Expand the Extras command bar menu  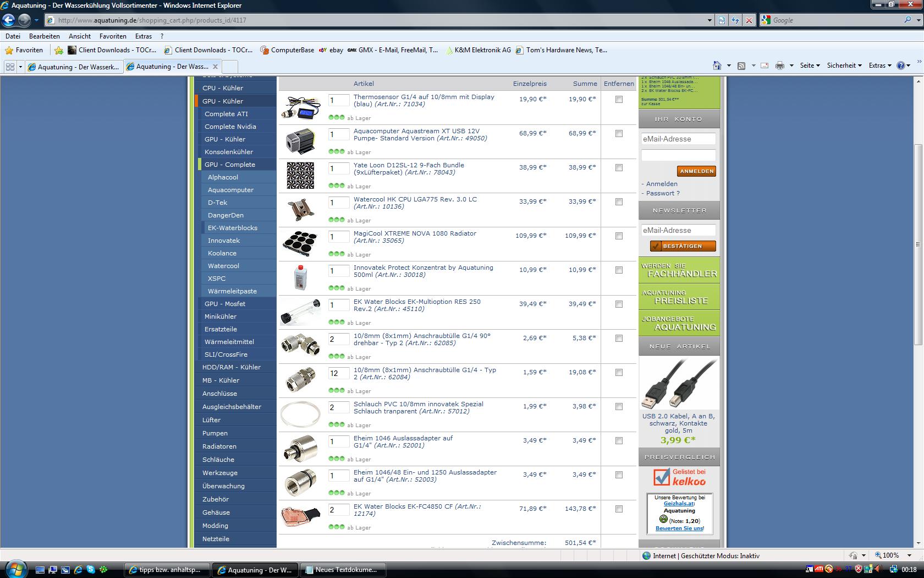[880, 66]
